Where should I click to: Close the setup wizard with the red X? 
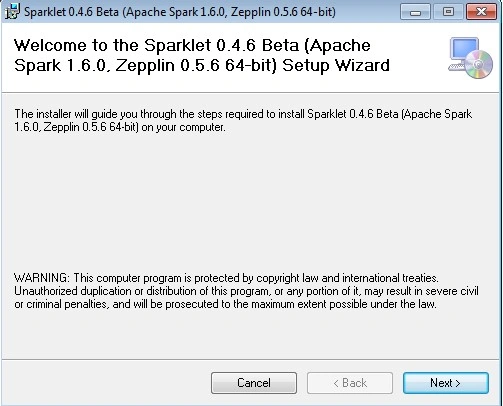[x=481, y=12]
